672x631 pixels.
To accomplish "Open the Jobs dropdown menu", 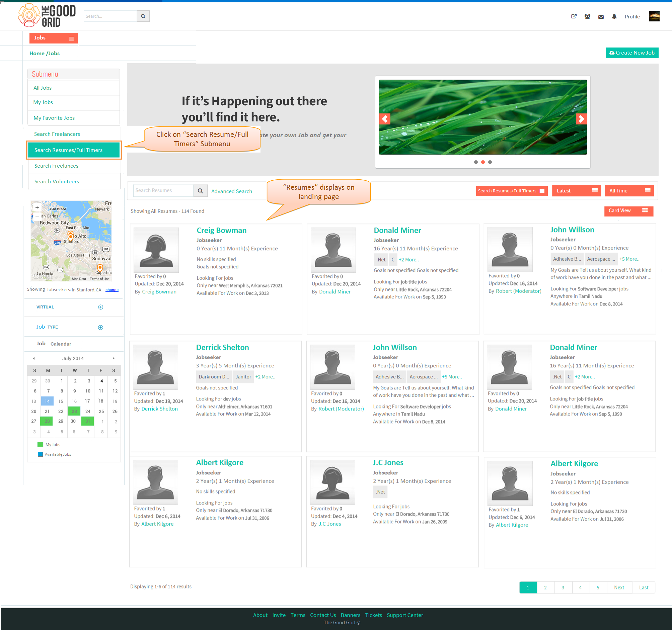I will [x=54, y=38].
